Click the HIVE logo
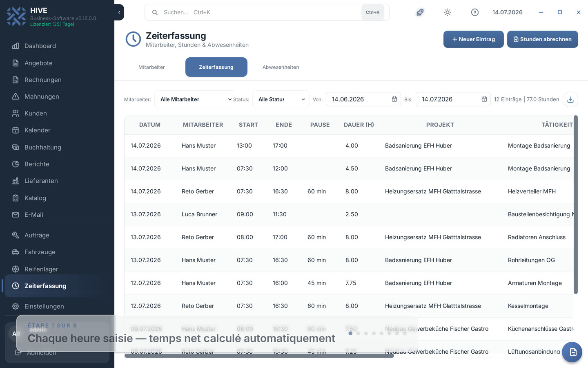The image size is (588, 368). pyautogui.click(x=16, y=16)
